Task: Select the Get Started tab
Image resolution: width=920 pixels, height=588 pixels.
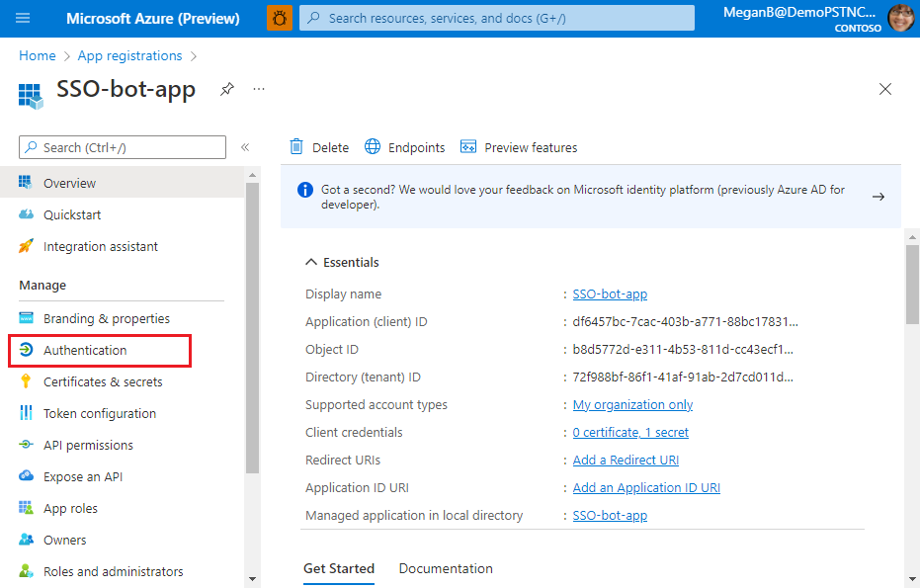Action: click(339, 568)
